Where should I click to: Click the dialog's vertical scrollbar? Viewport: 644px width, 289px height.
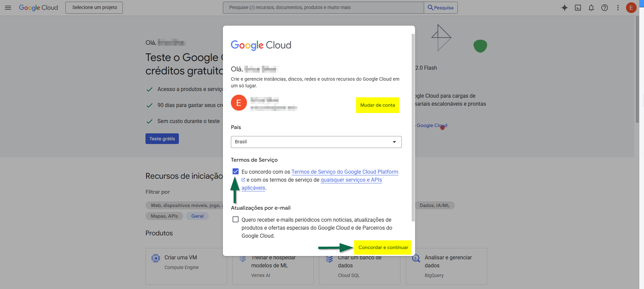413,127
